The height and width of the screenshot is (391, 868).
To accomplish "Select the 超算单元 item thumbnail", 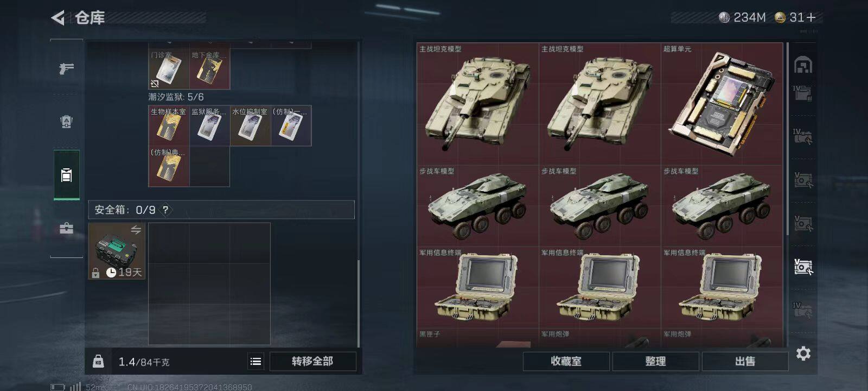I will point(722,104).
